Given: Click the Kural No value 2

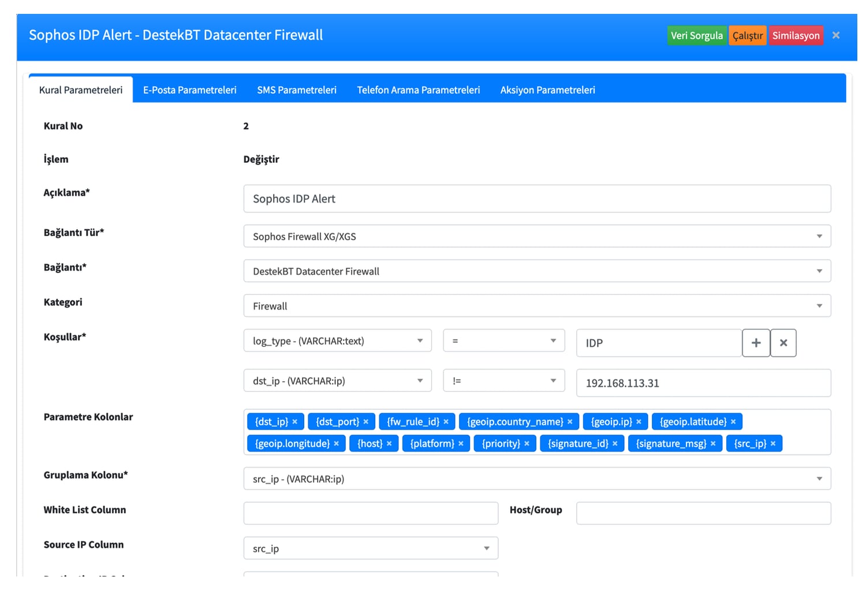Looking at the screenshot, I should (246, 126).
